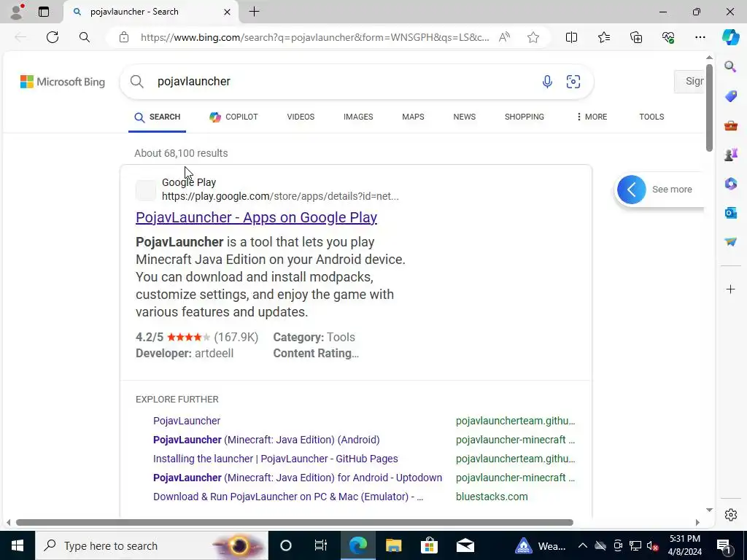Click the muted volume tray icon
Image resolution: width=747 pixels, height=560 pixels.
click(x=653, y=545)
